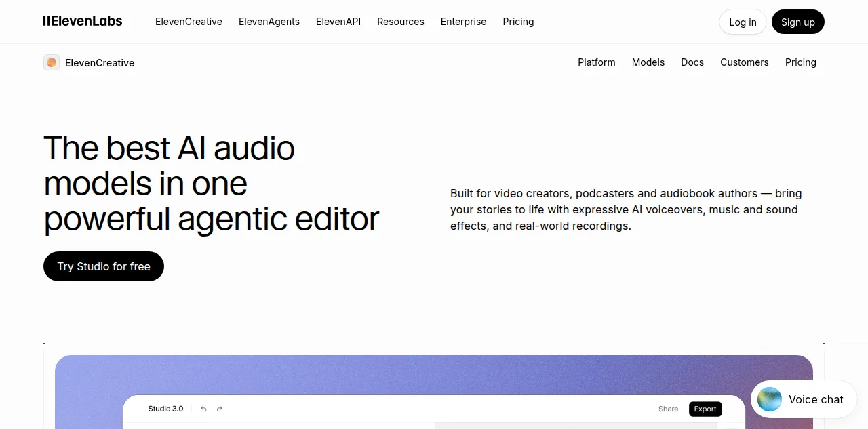This screenshot has height=429, width=868.
Task: Open Pricing in the ElevenCreative sub-navigation
Action: point(801,62)
